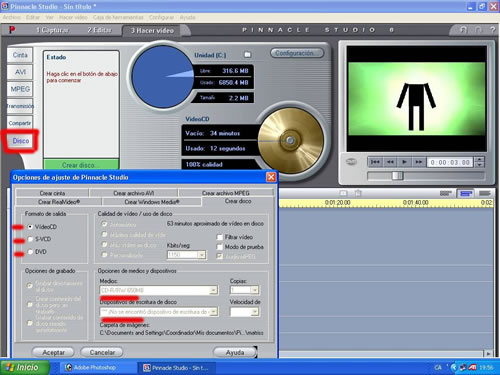Screen dimensions: 500x375
Task: Open the Archivo menu
Action: 12,17
